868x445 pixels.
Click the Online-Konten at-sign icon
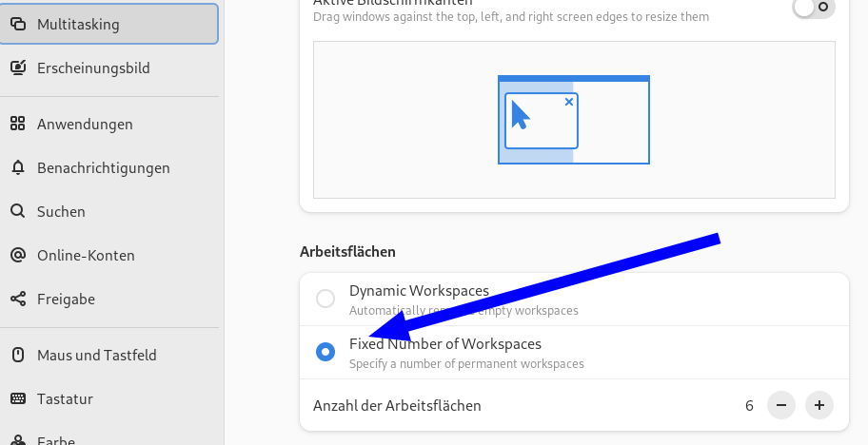point(17,255)
